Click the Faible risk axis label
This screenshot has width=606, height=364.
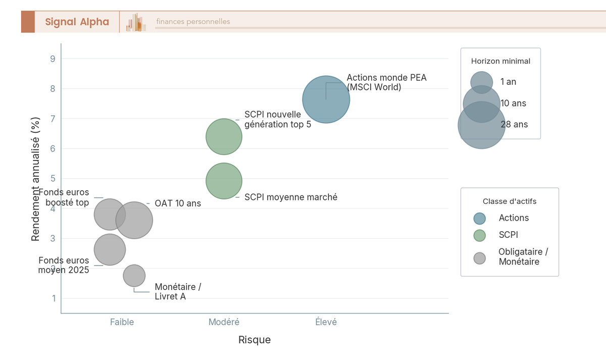[x=122, y=322]
